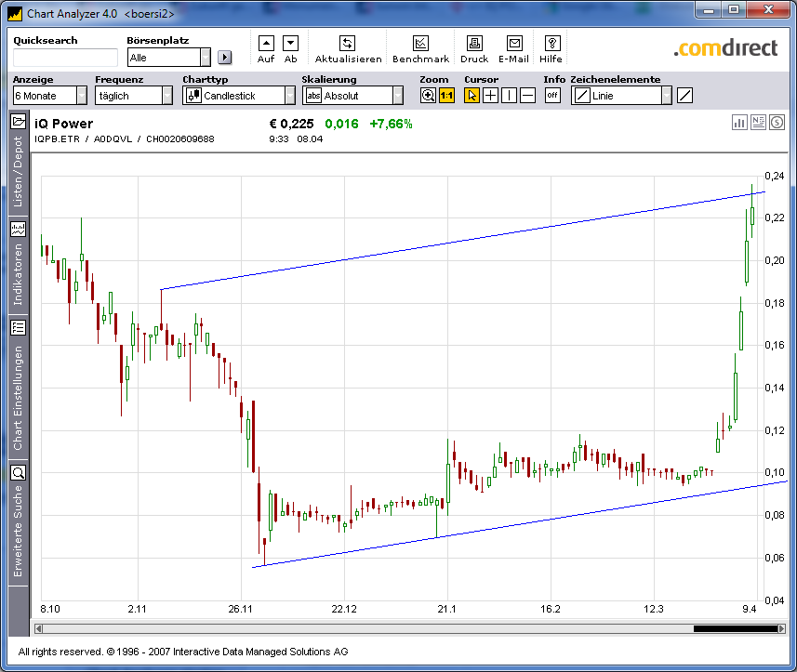Print the chart via Druck icon
Image resolution: width=797 pixels, height=672 pixels.
point(474,44)
